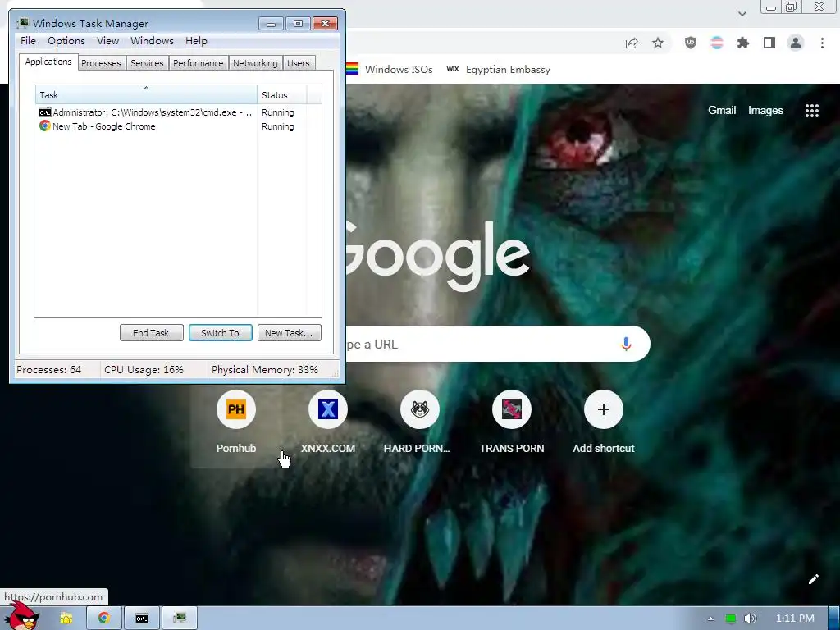Click the Add shortcut plus tile
This screenshot has width=840, height=630.
pyautogui.click(x=603, y=422)
